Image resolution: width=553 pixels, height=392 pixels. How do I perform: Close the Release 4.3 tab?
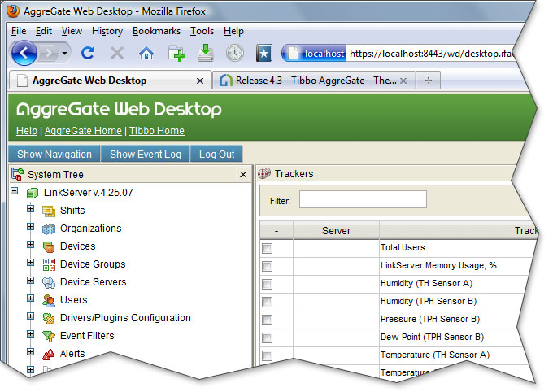pyautogui.click(x=403, y=81)
